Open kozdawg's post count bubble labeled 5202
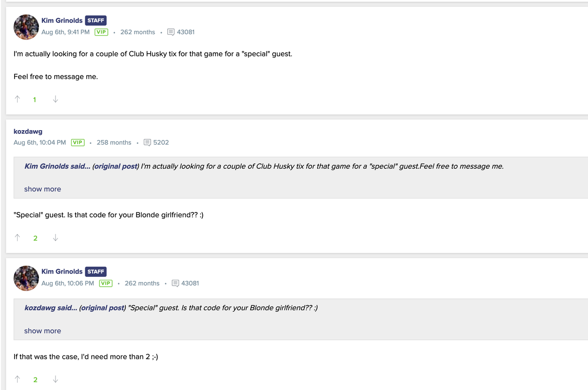The image size is (588, 390). [156, 142]
